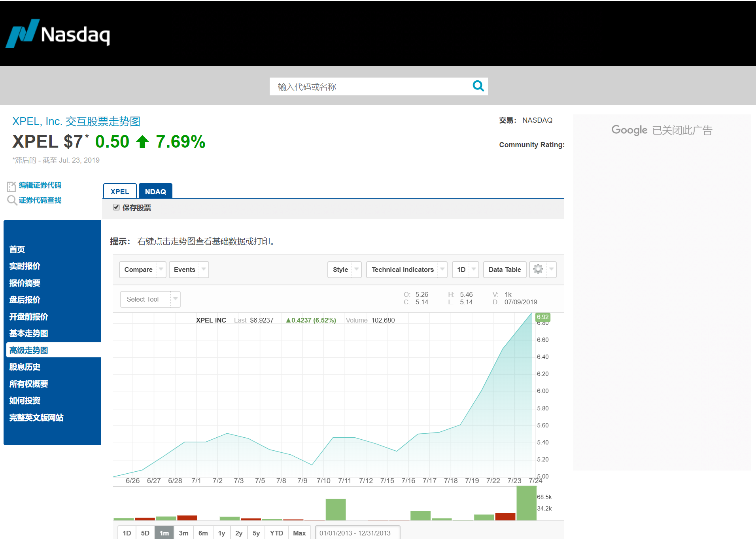This screenshot has width=756, height=539.
Task: Click the Community Rating label
Action: pyautogui.click(x=531, y=145)
